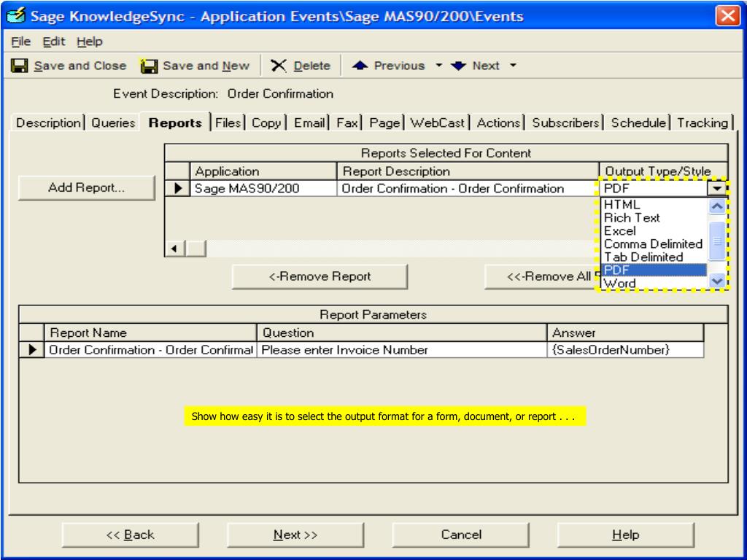Click the Remove Report button
Screen dimensions: 747x560
320,276
